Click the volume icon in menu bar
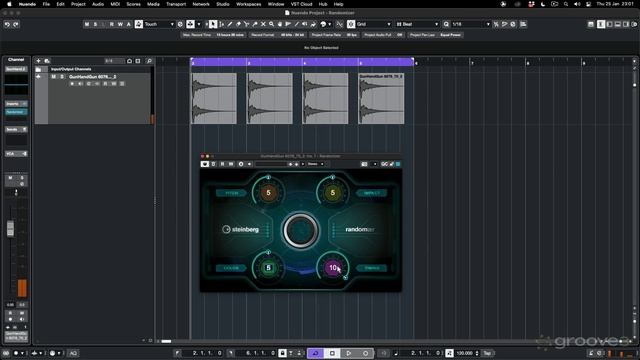The height and width of the screenshot is (360, 640). click(577, 4)
